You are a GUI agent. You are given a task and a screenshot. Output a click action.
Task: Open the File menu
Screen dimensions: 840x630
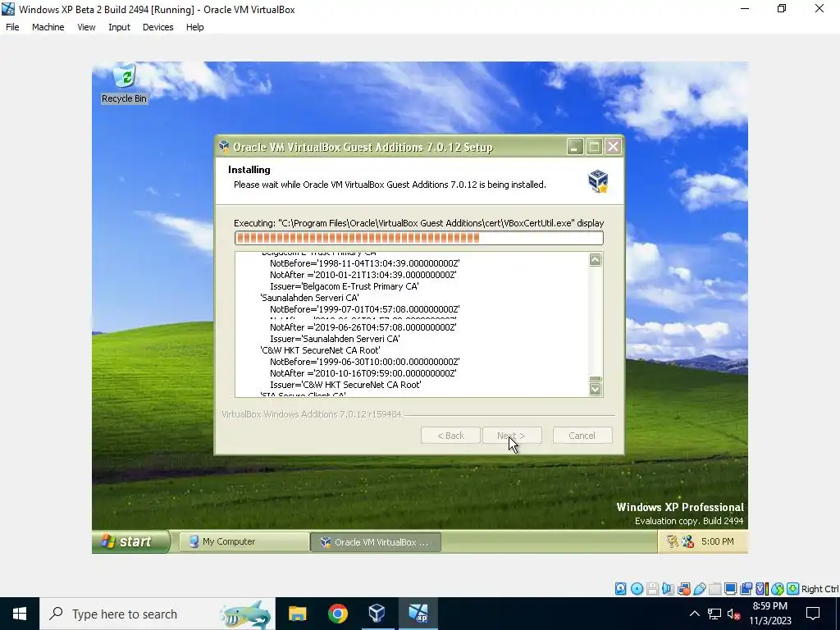(12, 27)
